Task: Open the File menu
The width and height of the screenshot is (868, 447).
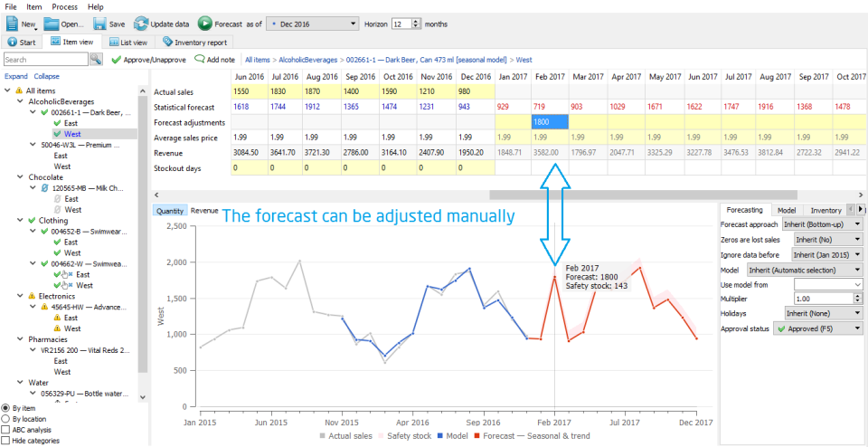Action: coord(11,7)
